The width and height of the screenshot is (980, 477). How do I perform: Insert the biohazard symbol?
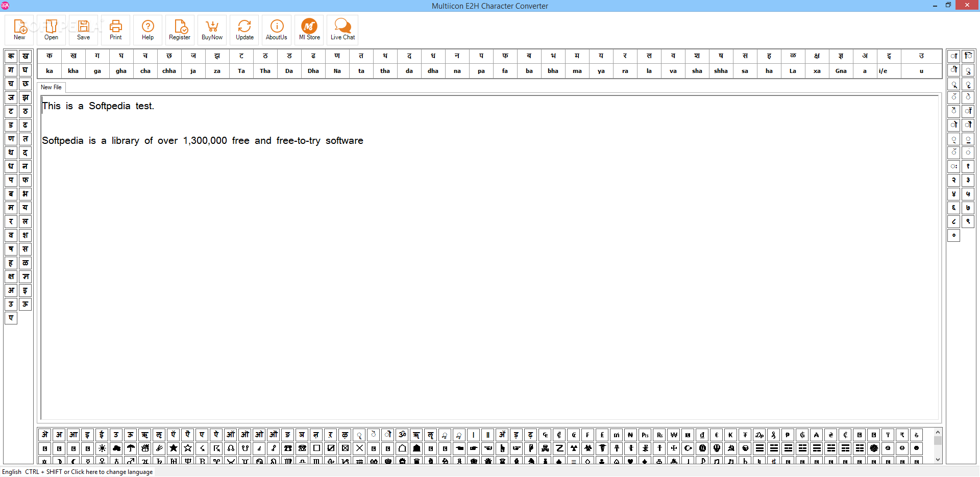[588, 448]
